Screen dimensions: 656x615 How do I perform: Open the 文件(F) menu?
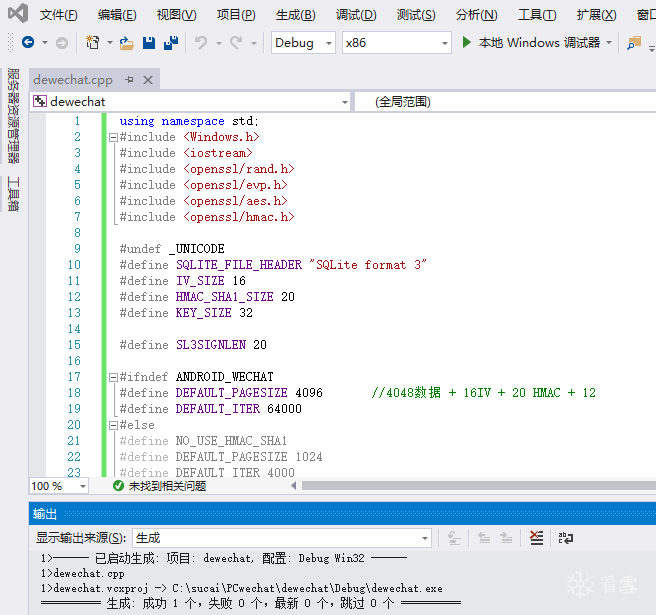point(59,15)
